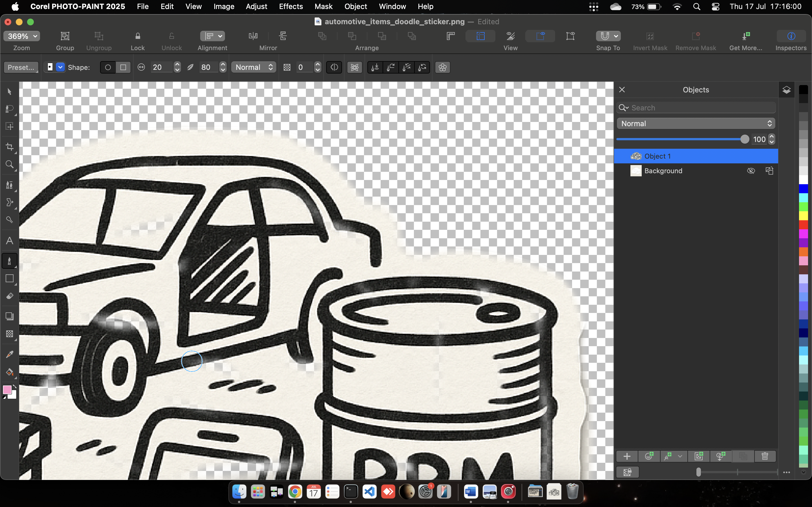The width and height of the screenshot is (812, 507).
Task: Delete object using trash icon
Action: tap(765, 456)
